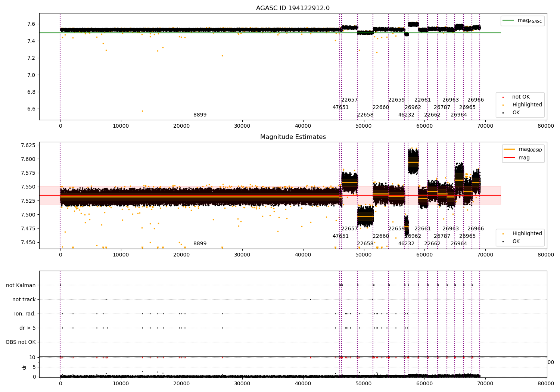560x392 pixels.
Task: Click 'Highlighted' in the Magnitude Estimates legend
Action: click(527, 233)
